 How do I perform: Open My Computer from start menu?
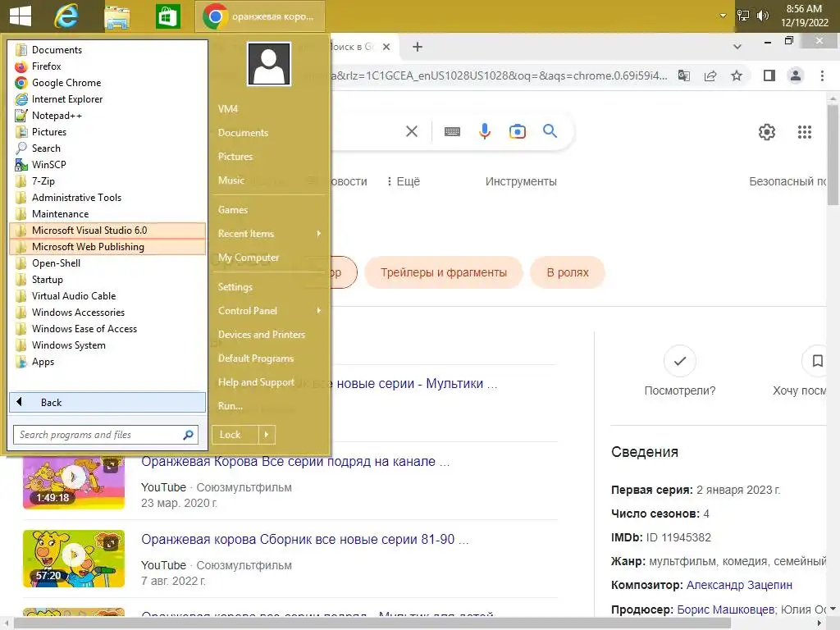tap(269, 258)
